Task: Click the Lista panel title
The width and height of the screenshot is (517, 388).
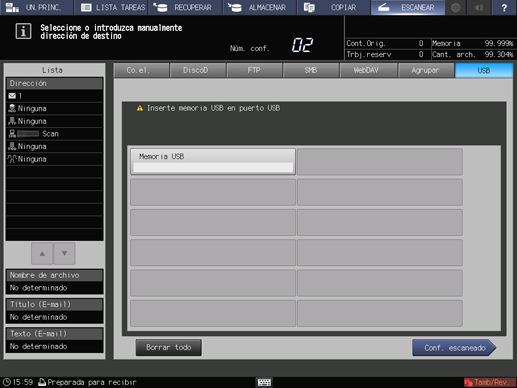Action: 52,70
